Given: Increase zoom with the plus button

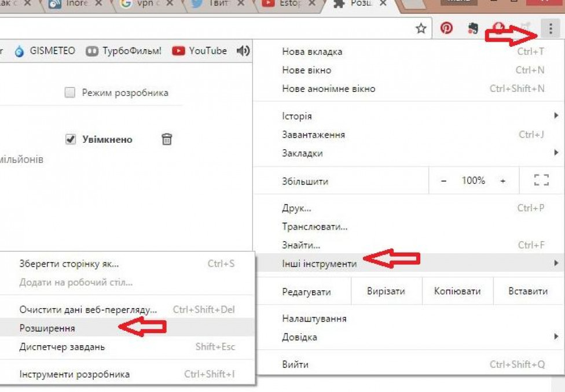Looking at the screenshot, I should click(x=502, y=181).
